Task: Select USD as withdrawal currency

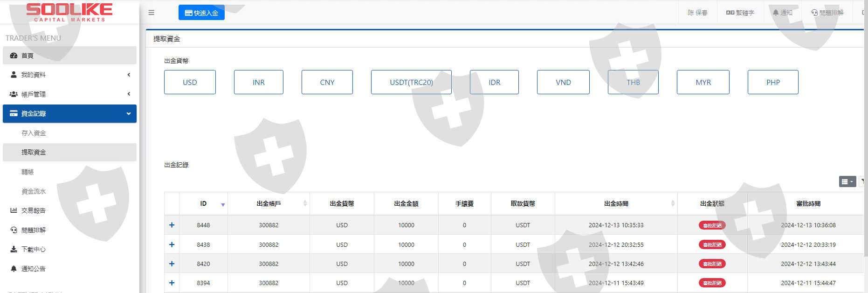Action: [190, 82]
